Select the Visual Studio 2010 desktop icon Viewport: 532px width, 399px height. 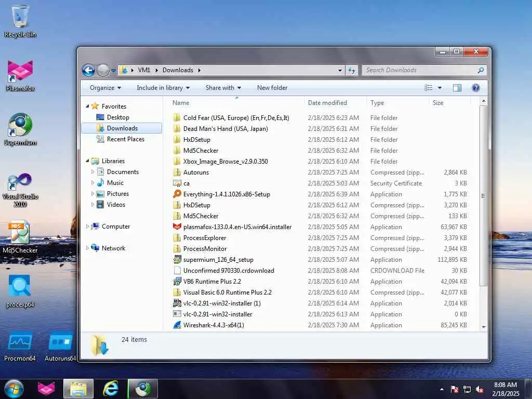pyautogui.click(x=20, y=190)
